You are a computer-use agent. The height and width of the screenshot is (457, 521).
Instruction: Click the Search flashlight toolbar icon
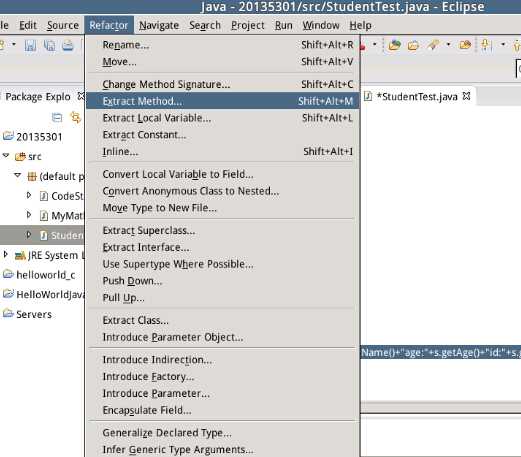click(433, 45)
